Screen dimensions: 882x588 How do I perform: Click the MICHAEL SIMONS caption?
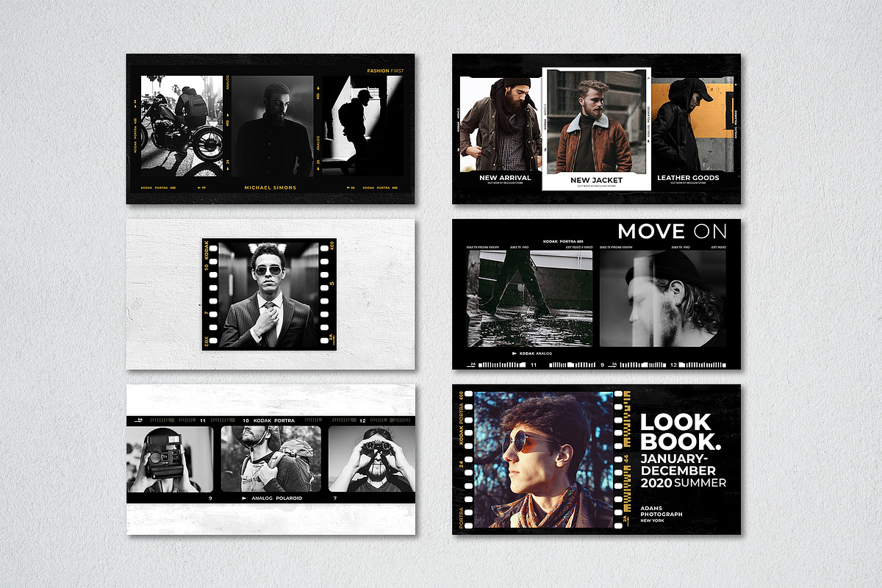[x=270, y=187]
